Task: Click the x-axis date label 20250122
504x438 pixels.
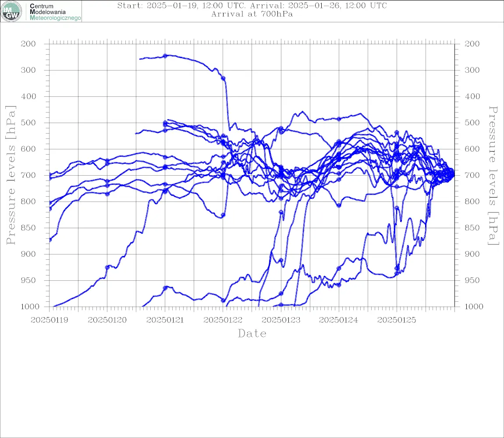Action: [223, 320]
